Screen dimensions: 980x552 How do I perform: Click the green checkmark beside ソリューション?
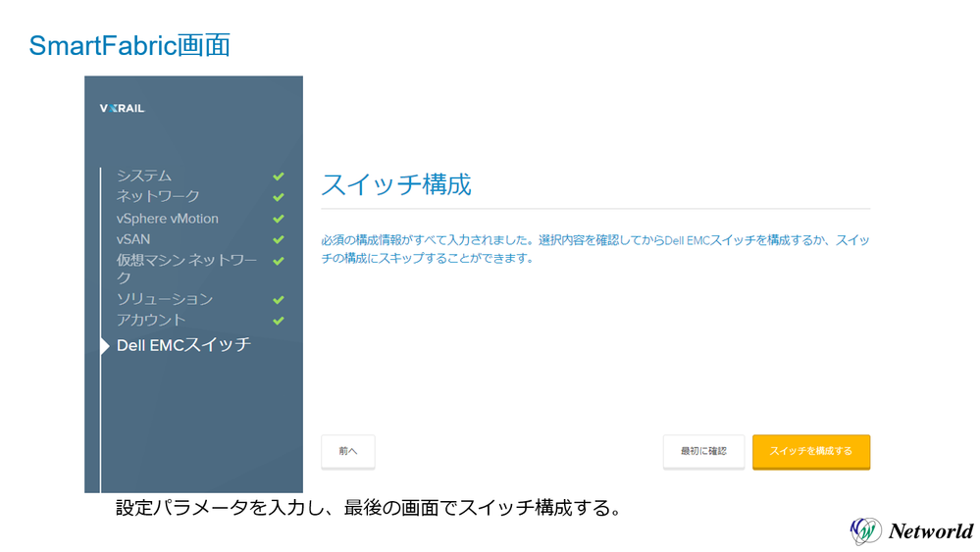(279, 300)
